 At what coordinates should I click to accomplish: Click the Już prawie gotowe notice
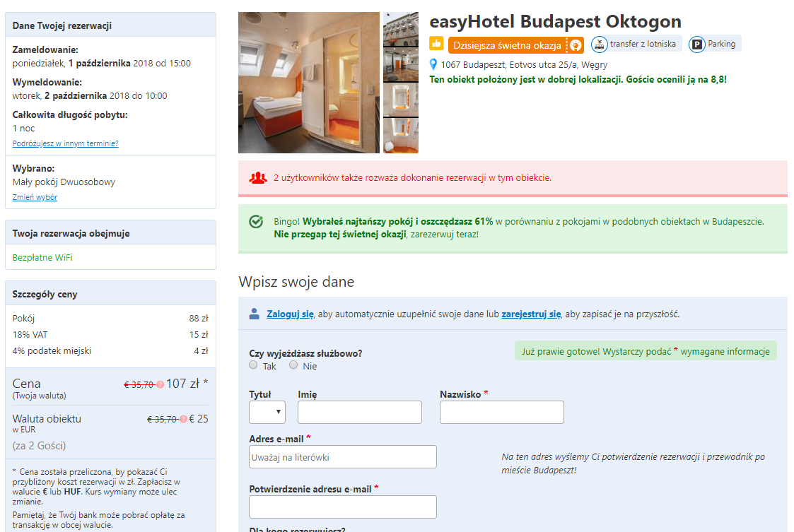646,351
